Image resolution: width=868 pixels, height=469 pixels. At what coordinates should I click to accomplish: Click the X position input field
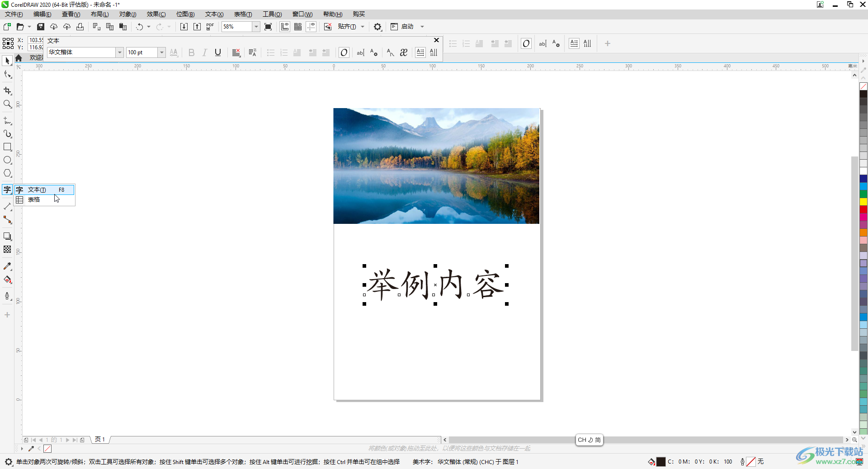[36, 40]
